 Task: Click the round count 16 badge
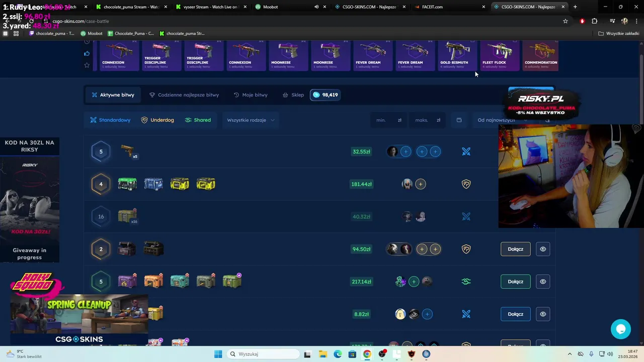(x=101, y=217)
